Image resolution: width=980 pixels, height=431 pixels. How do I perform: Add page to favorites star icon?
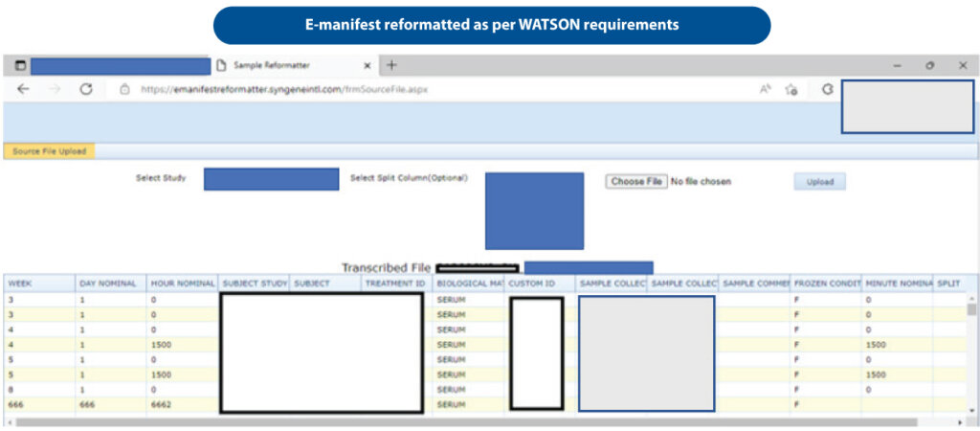click(x=791, y=89)
